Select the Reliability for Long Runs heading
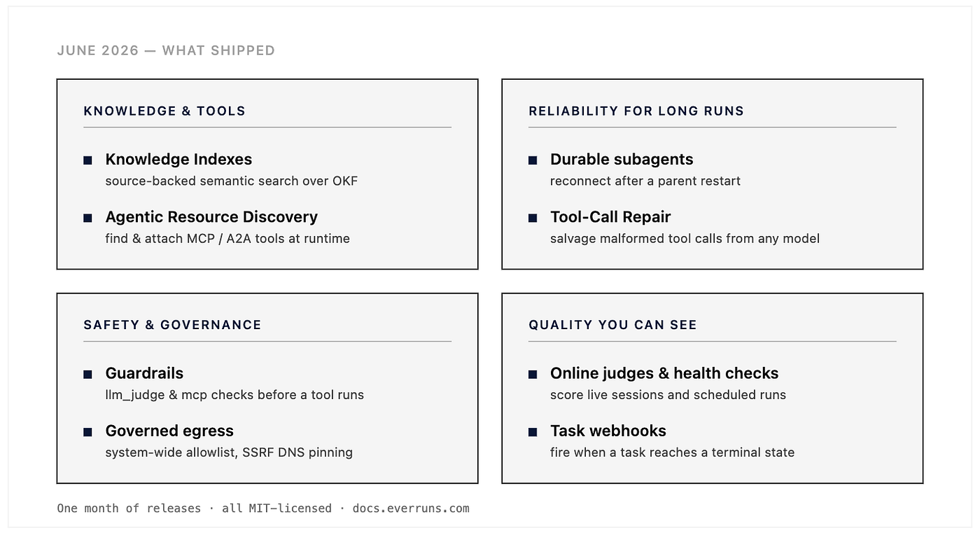The height and width of the screenshot is (535, 980). [636, 111]
